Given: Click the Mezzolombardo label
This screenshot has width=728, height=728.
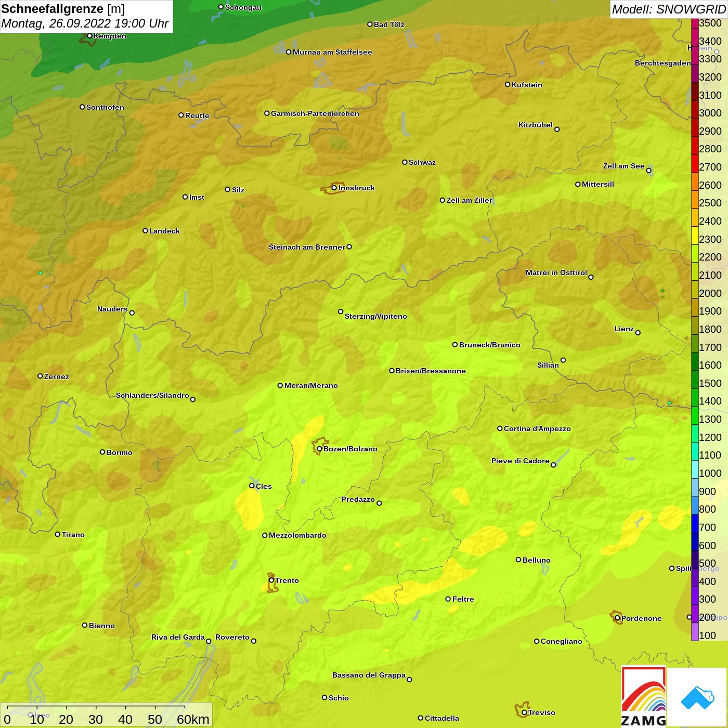Looking at the screenshot, I should [297, 535].
